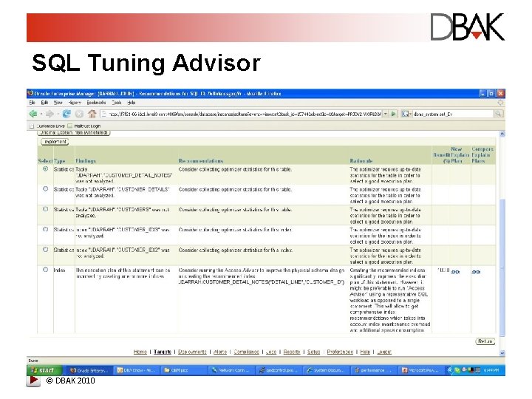This screenshot has width=532, height=399.
Task: Click the Rationale column header
Action: coord(361,161)
